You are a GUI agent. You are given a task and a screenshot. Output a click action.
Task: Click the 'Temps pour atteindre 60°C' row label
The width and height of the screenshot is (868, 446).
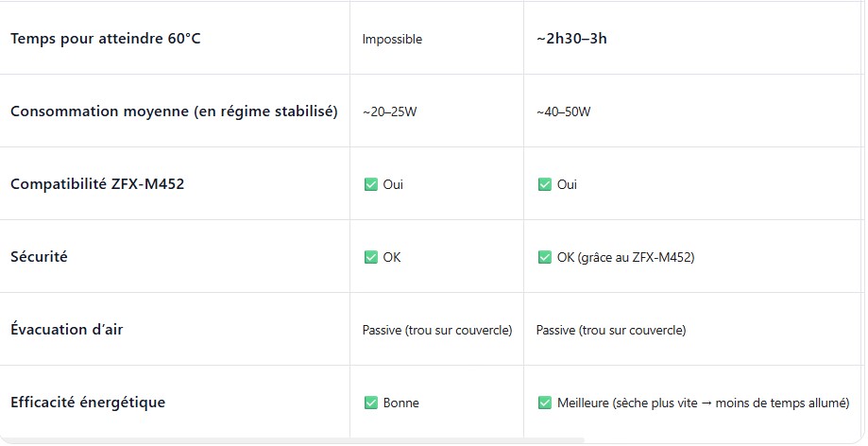click(x=105, y=39)
